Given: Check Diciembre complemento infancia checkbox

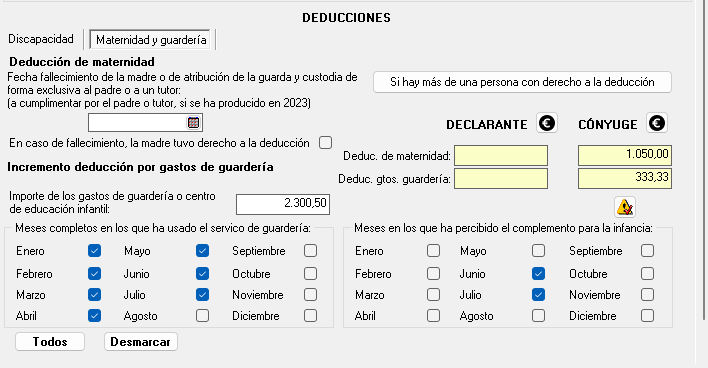Looking at the screenshot, I should [647, 316].
